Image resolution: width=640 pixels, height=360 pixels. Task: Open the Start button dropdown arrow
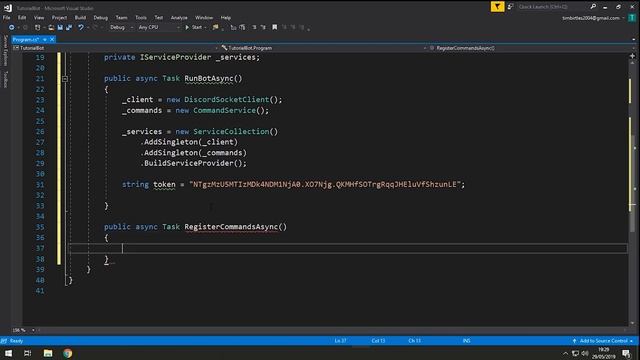pyautogui.click(x=205, y=27)
